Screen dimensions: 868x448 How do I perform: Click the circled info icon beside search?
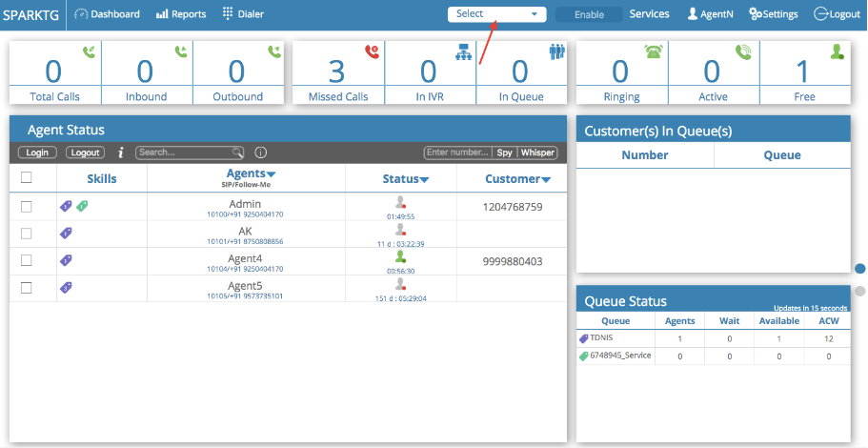[x=261, y=153]
